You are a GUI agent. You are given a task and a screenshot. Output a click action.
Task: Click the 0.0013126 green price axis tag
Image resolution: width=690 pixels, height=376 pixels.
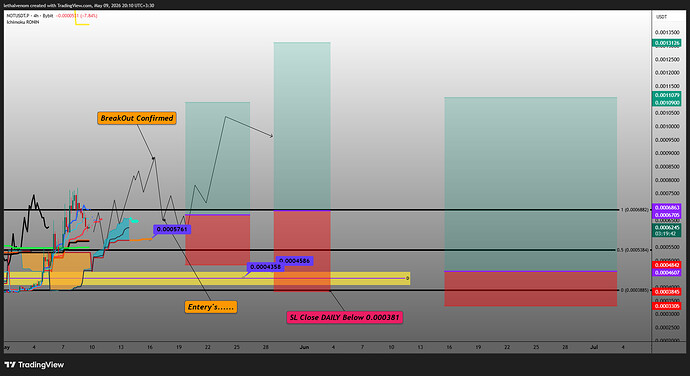667,43
